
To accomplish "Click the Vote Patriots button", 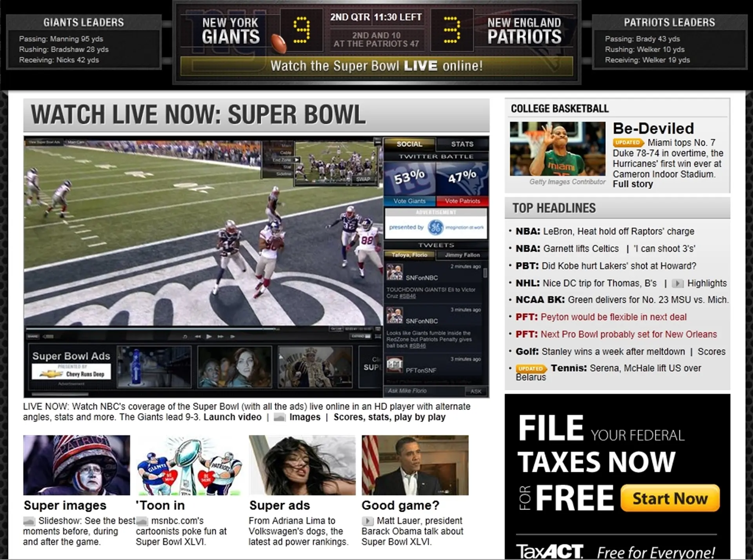I will [x=462, y=201].
